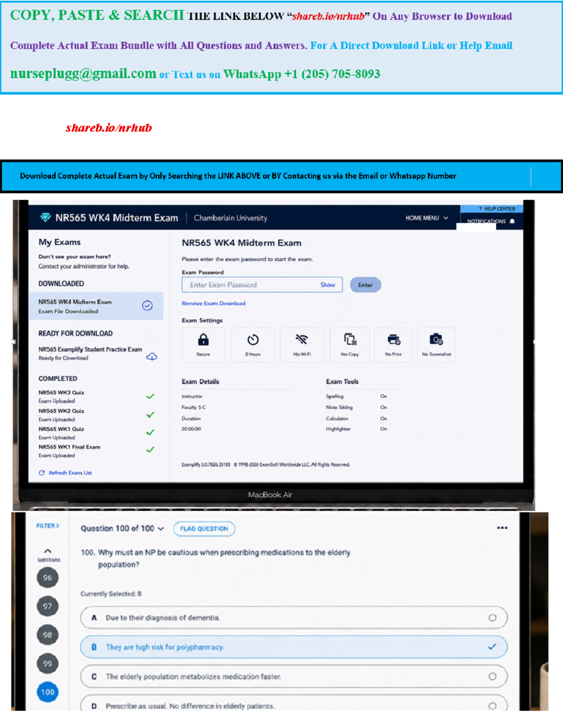This screenshot has height=728, width=563.
Task: Go to question 100 in the number list
Action: coord(47,692)
